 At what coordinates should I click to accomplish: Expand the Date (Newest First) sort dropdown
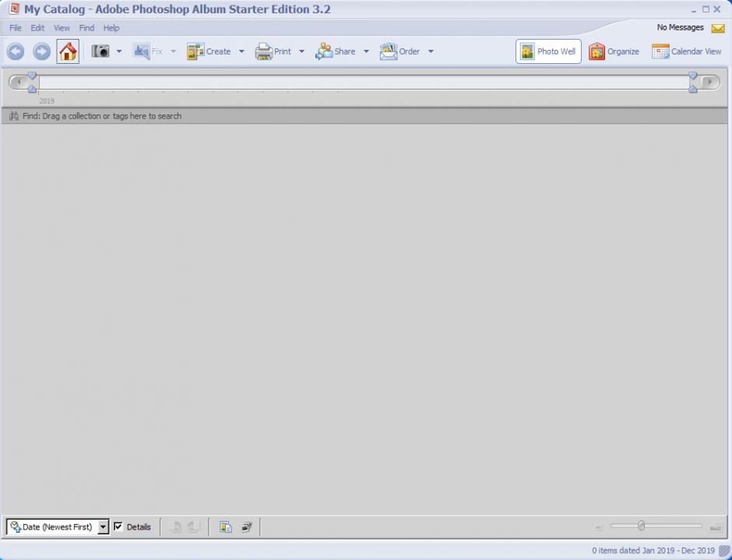point(103,527)
